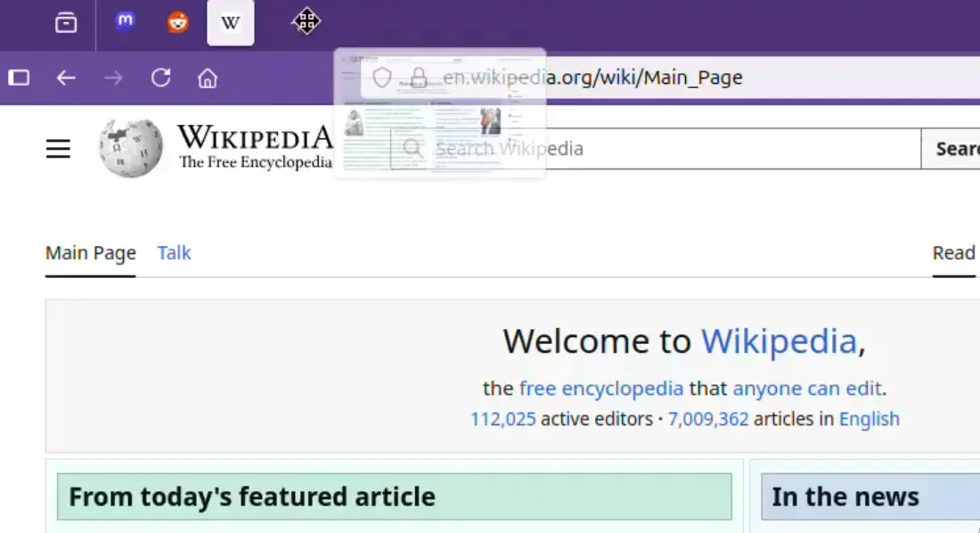
Task: Open Firefox View from the tab bar
Action: tap(66, 23)
